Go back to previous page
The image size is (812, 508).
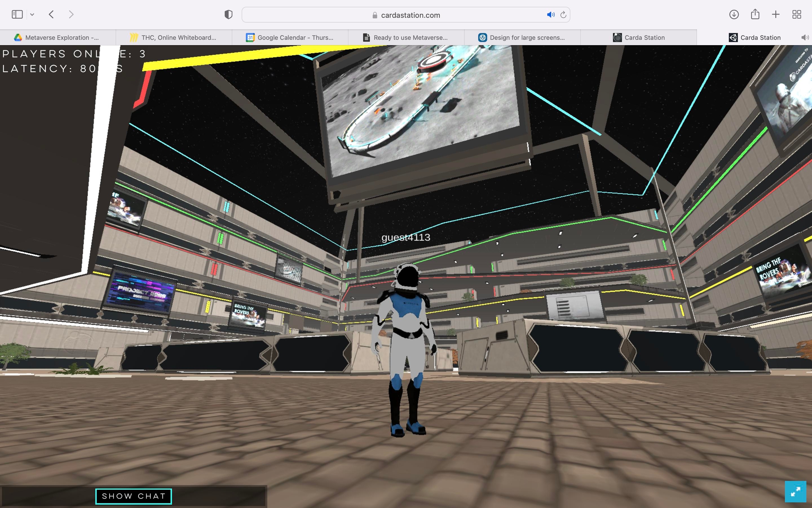pyautogui.click(x=51, y=14)
